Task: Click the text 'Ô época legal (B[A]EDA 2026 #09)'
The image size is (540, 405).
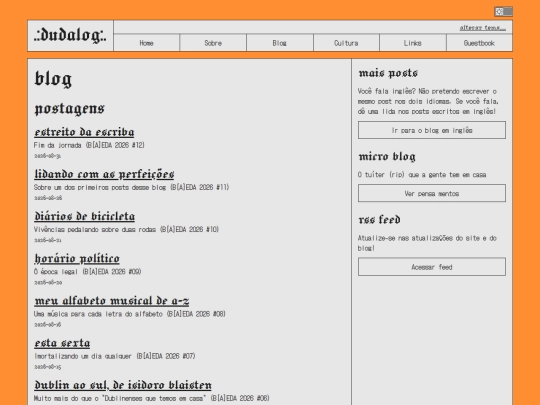Action: 87,272
